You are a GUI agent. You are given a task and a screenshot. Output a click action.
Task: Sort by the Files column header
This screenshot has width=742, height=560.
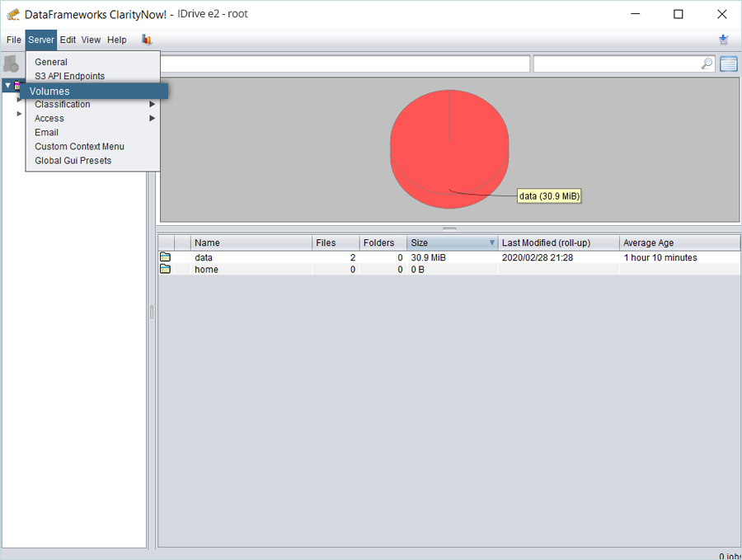[336, 242]
